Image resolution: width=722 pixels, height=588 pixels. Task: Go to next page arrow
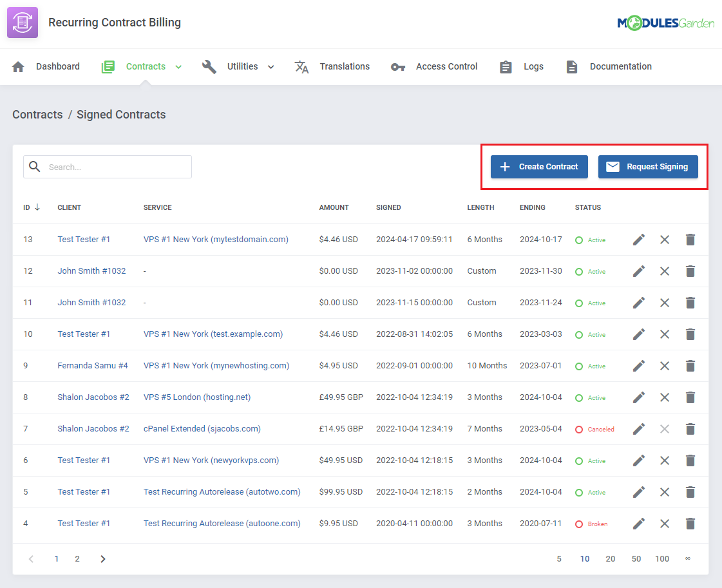[x=102, y=558]
